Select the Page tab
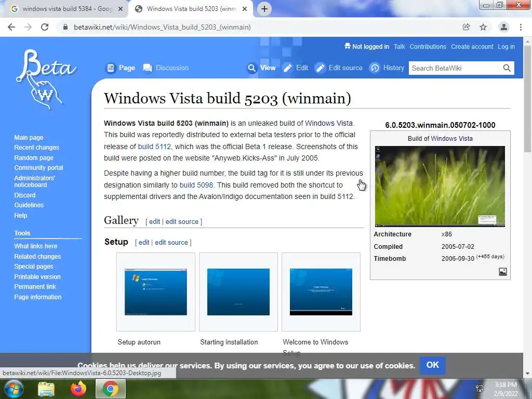This screenshot has width=532, height=399. [121, 68]
